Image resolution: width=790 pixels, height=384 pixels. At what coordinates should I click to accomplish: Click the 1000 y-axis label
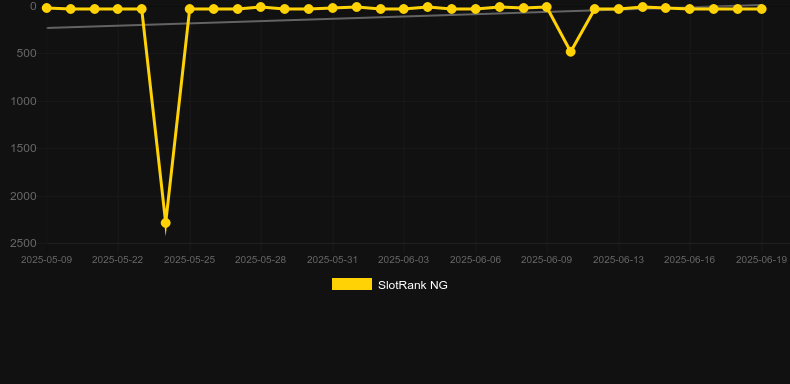[23, 101]
